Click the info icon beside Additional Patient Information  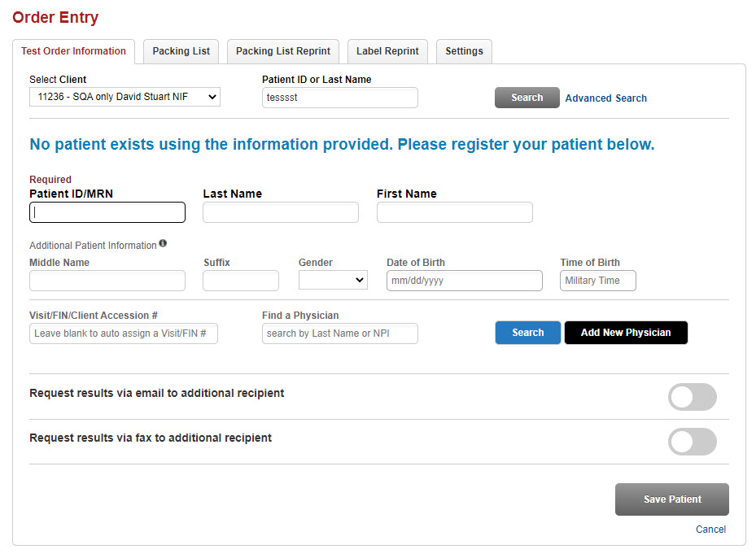(x=163, y=243)
